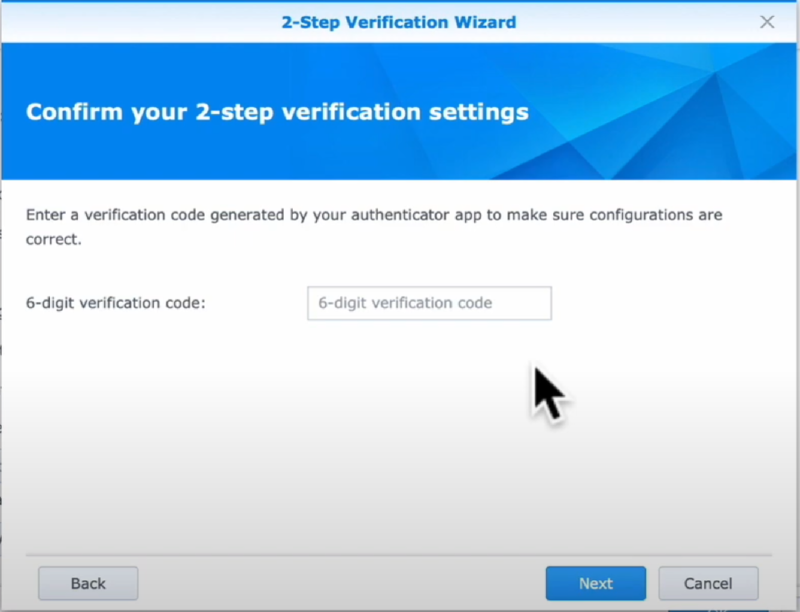Image resolution: width=800 pixels, height=612 pixels.
Task: Click the grey placeholder text in the code box
Action: point(405,303)
